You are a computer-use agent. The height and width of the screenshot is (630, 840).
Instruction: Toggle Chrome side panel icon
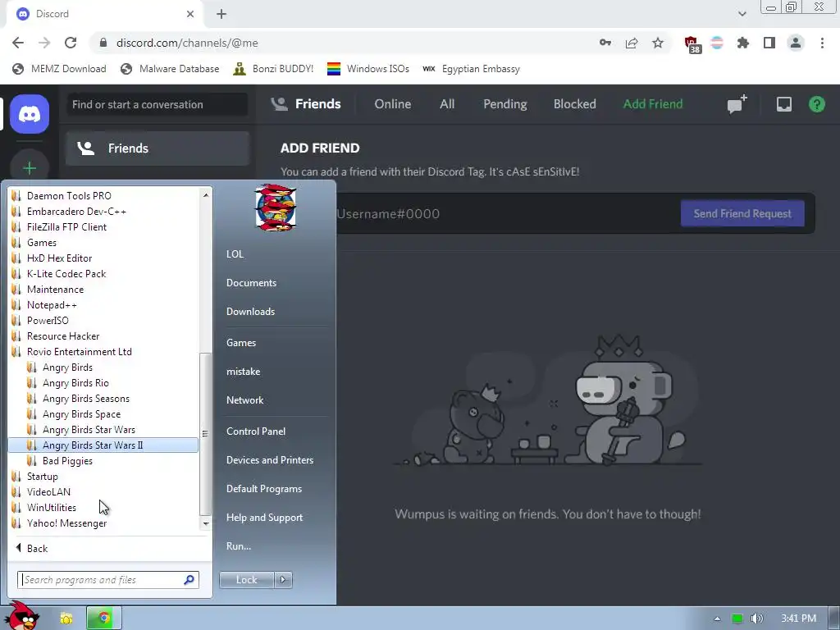pos(769,43)
